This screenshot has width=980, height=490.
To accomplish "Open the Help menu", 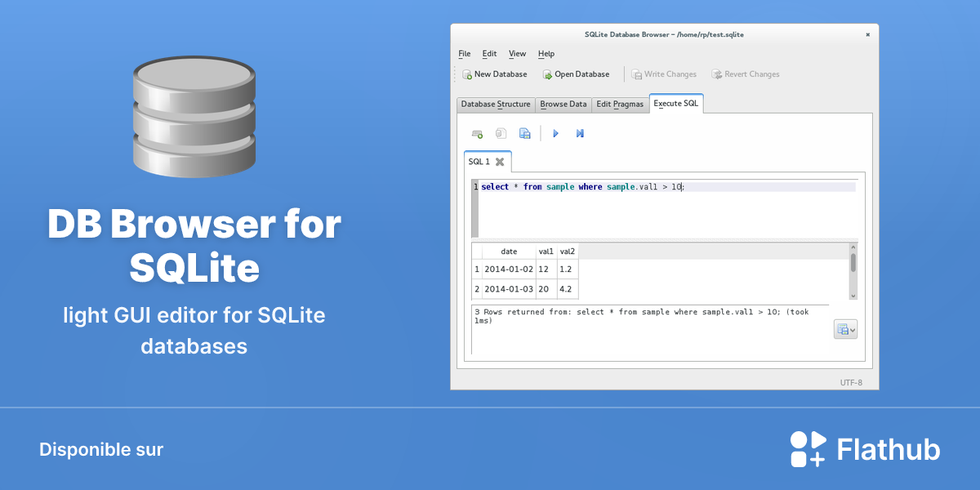I will click(546, 54).
